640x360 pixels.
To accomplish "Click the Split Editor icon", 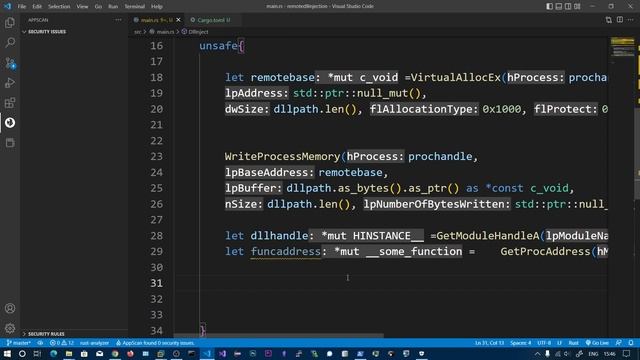I will point(620,20).
